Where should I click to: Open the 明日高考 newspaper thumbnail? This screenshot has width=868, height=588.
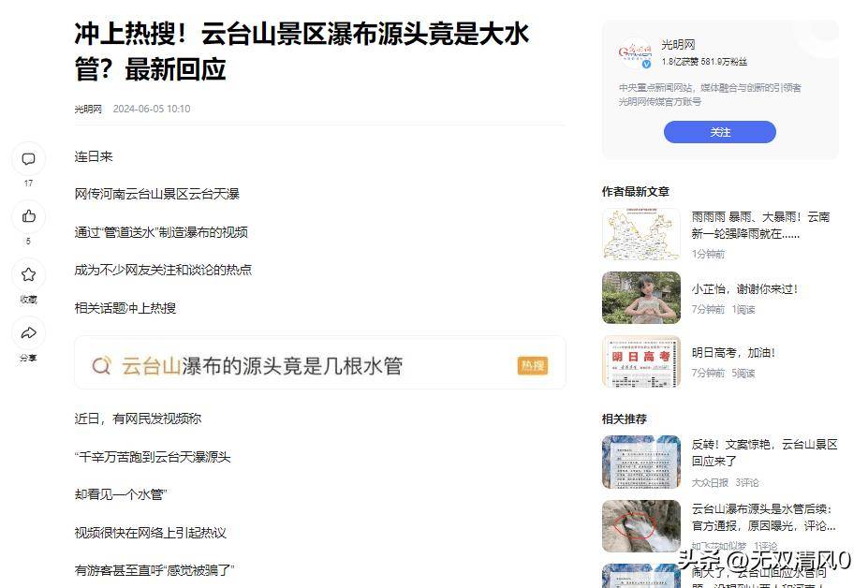click(x=641, y=361)
